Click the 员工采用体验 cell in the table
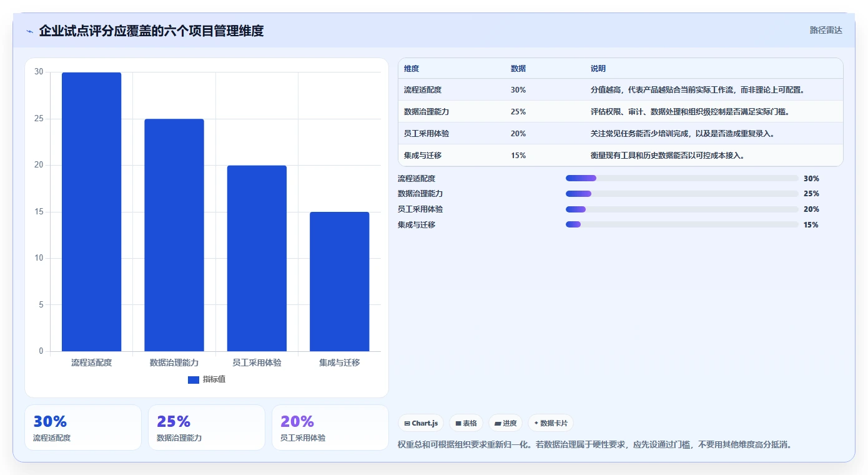 (x=427, y=134)
